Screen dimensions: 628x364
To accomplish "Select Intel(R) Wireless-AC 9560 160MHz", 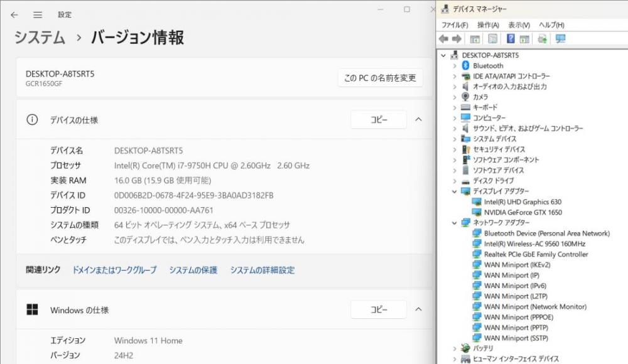I will 534,244.
